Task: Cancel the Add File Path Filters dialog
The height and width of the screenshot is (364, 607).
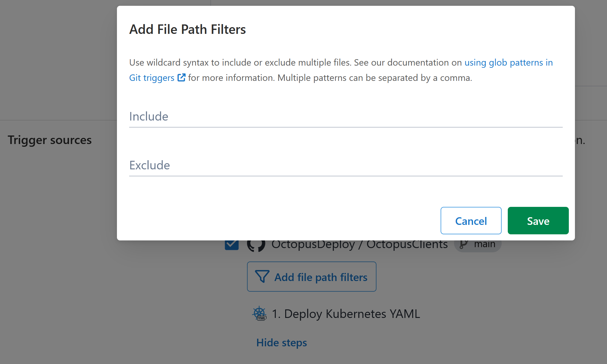Action: tap(471, 221)
